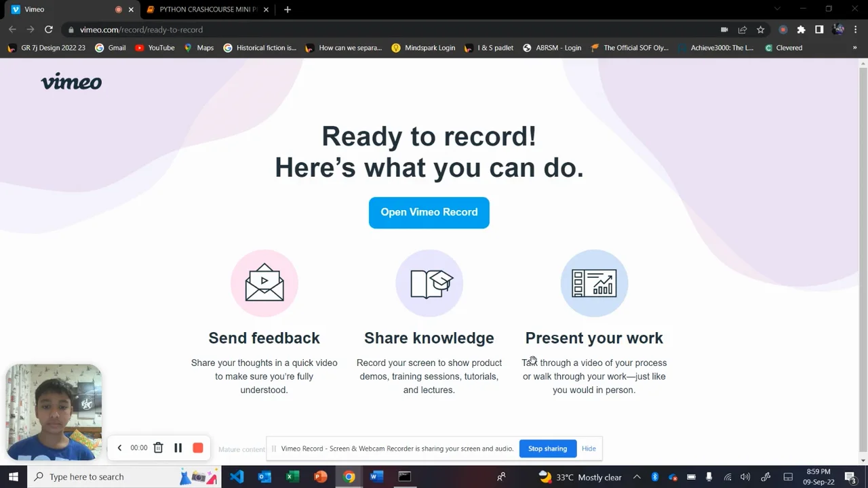Hide the screen sharing notification bar
The height and width of the screenshot is (488, 868).
589,449
